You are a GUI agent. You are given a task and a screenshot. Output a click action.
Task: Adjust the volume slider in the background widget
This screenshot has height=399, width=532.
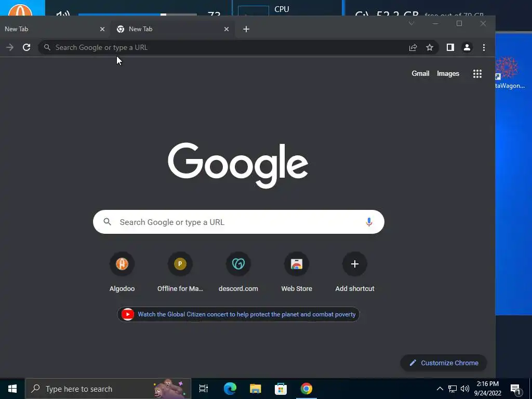click(x=137, y=15)
